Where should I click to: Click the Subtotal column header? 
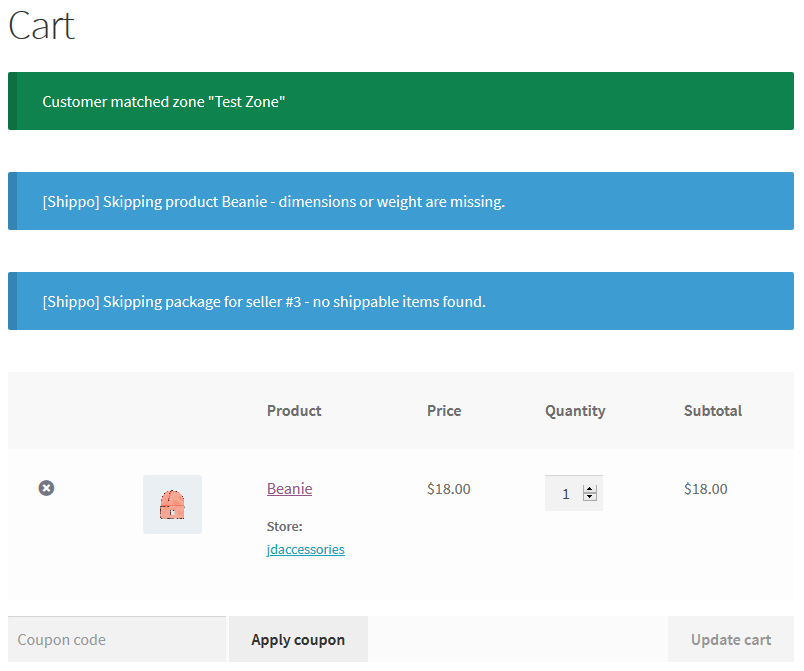pyautogui.click(x=713, y=411)
